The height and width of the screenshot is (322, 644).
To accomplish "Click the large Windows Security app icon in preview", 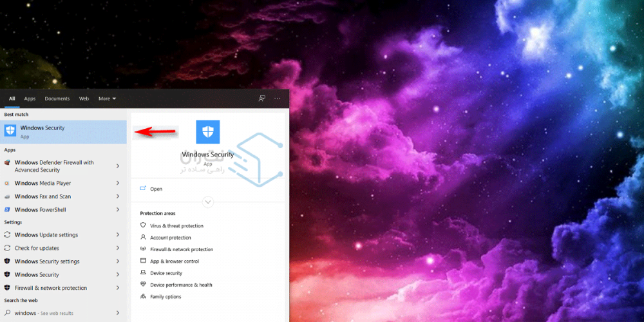I will (x=207, y=131).
